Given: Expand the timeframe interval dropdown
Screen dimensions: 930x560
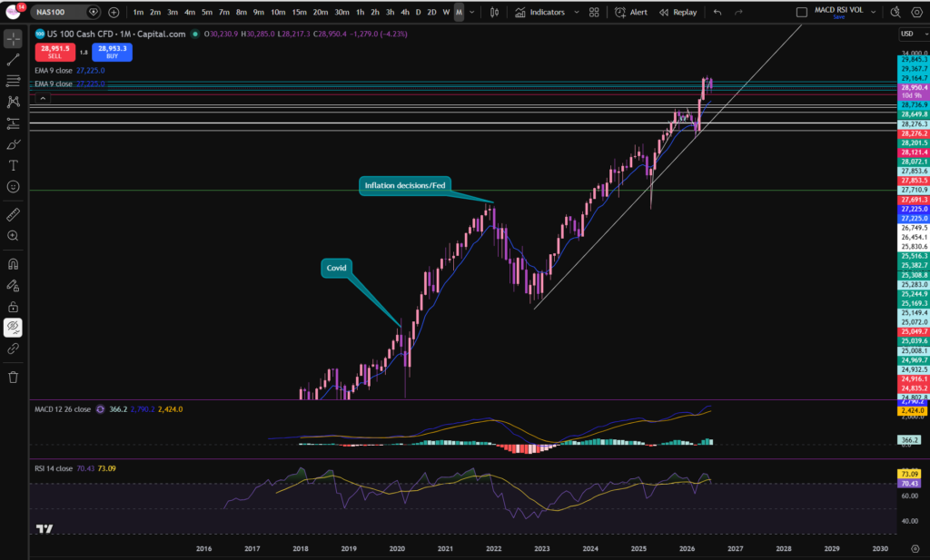Looking at the screenshot, I should tap(472, 12).
